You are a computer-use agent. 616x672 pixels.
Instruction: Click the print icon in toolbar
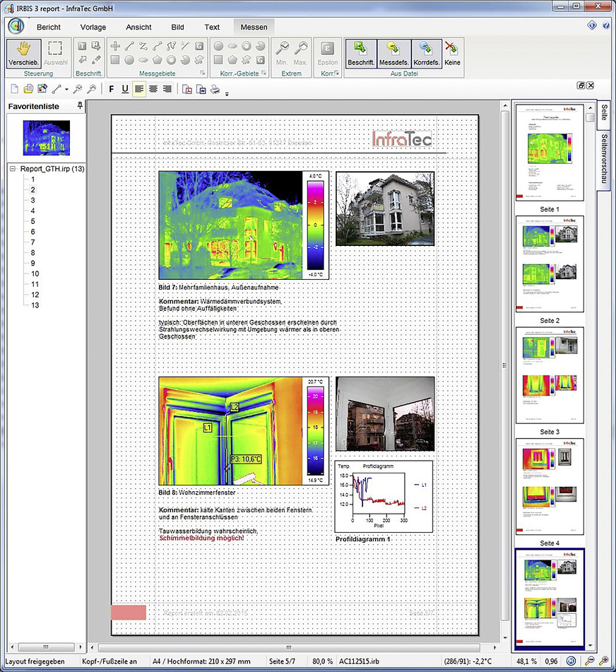pyautogui.click(x=214, y=89)
